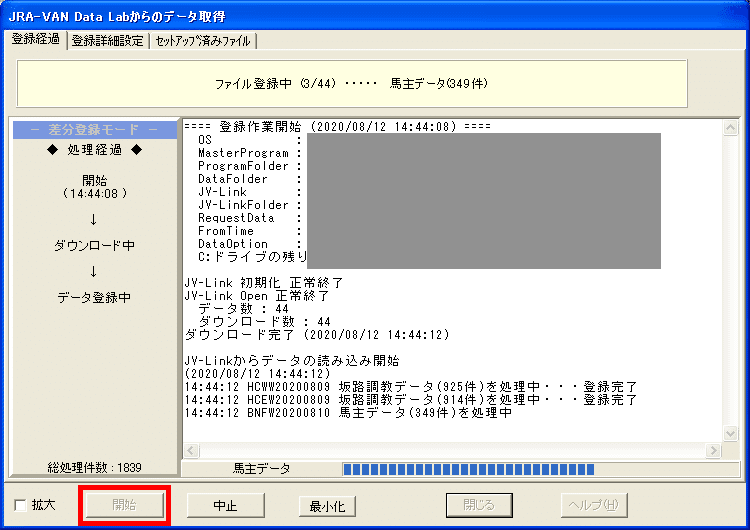The width and height of the screenshot is (750, 530).
Task: Open the セットアップ済みファイル tab
Action: pyautogui.click(x=203, y=41)
